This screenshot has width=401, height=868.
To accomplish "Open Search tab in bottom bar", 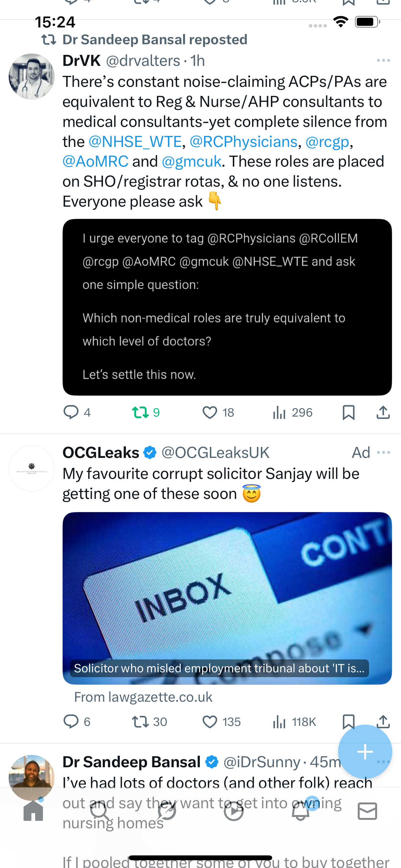I will coord(100,811).
